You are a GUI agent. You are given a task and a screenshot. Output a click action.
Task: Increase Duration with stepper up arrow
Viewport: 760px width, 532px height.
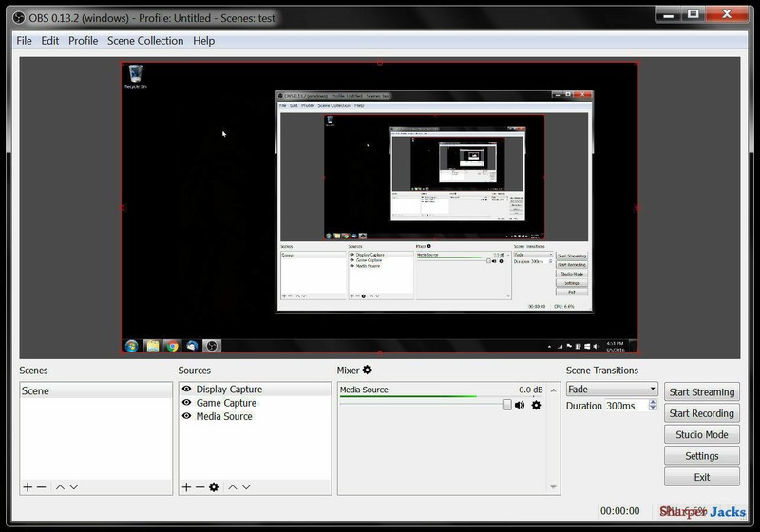tap(653, 402)
